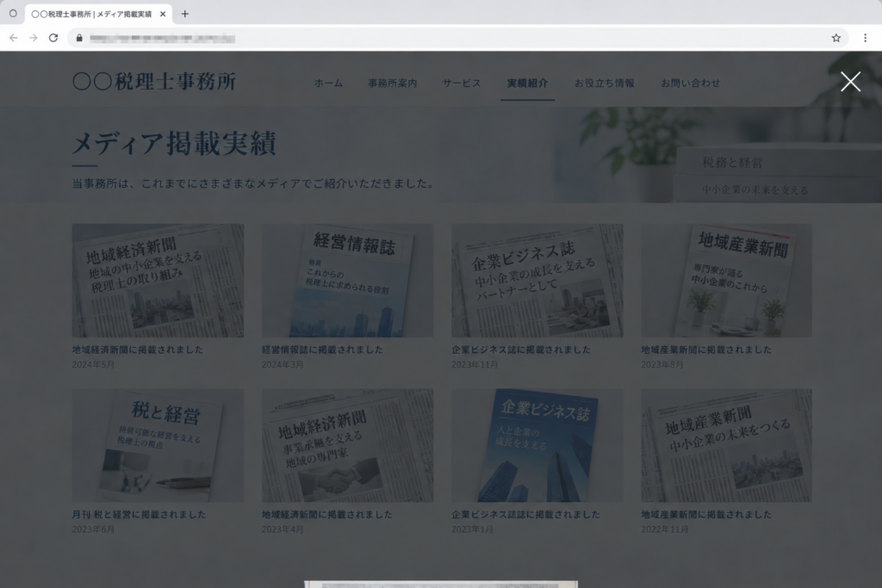Open the 経営情報誌 magazine thumbnail
Screen dimensions: 882x588
pyautogui.click(x=348, y=281)
